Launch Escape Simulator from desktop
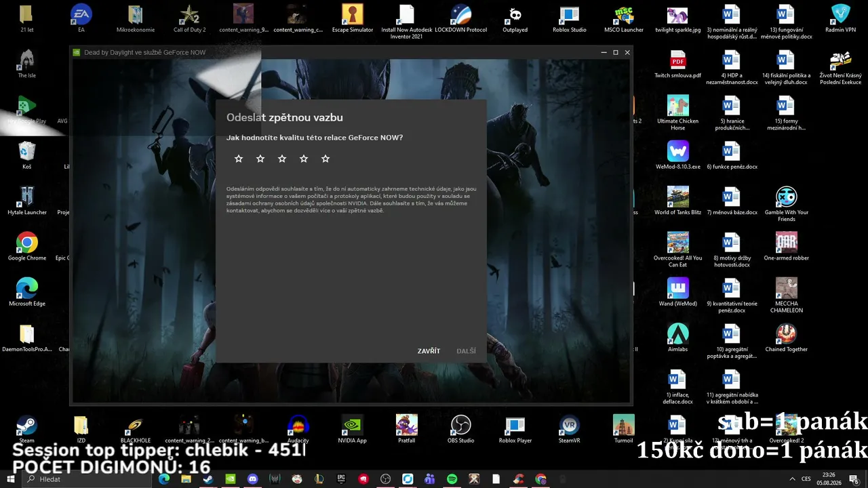The height and width of the screenshot is (488, 868). point(353,18)
